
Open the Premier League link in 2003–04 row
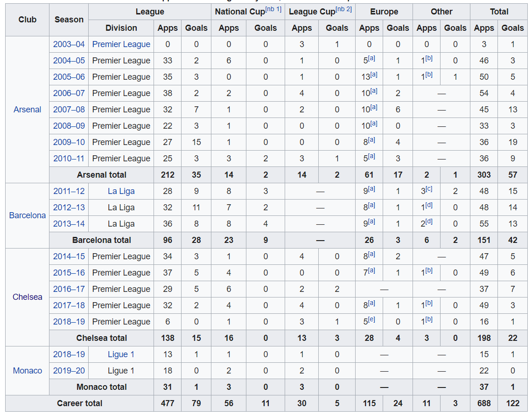pos(121,44)
